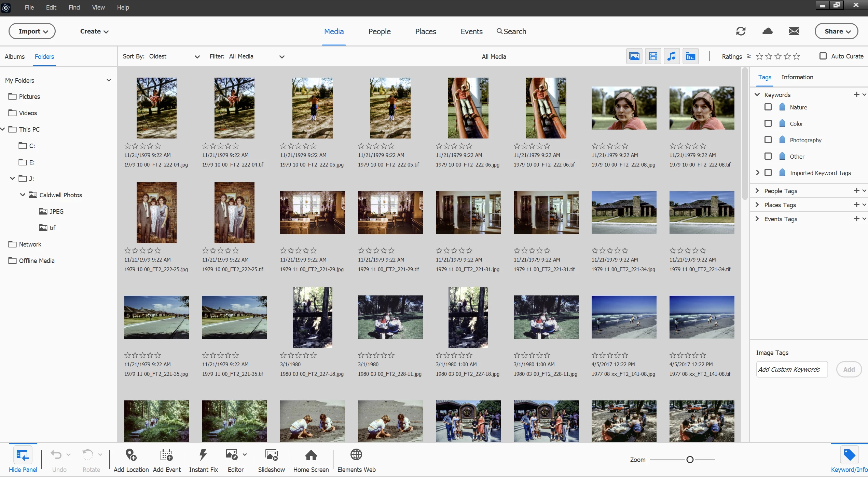
Task: Apply Instant Fix to the photos
Action: 203,455
